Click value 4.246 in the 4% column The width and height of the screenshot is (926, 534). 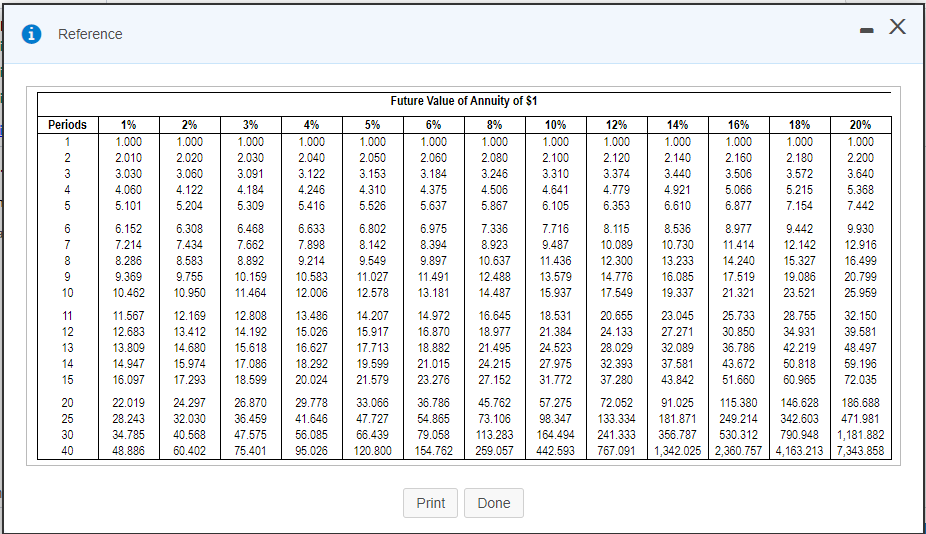[311, 190]
